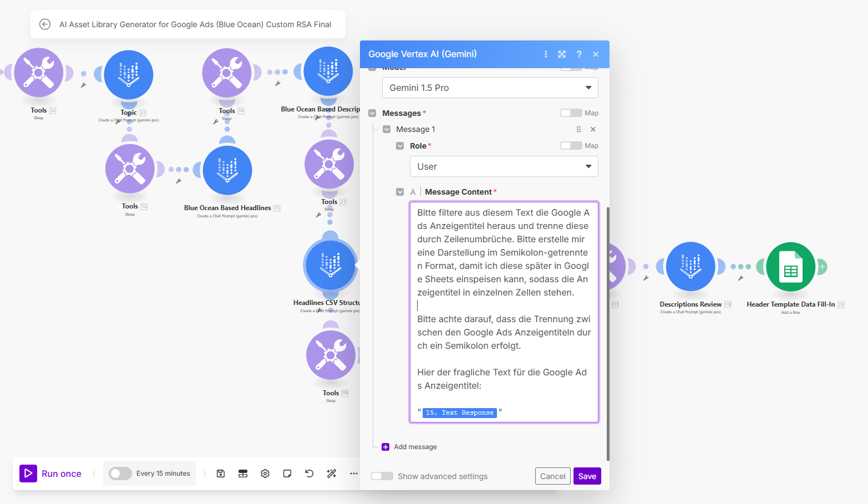Click Run once button
Screen dimensions: 868x504
[50, 474]
